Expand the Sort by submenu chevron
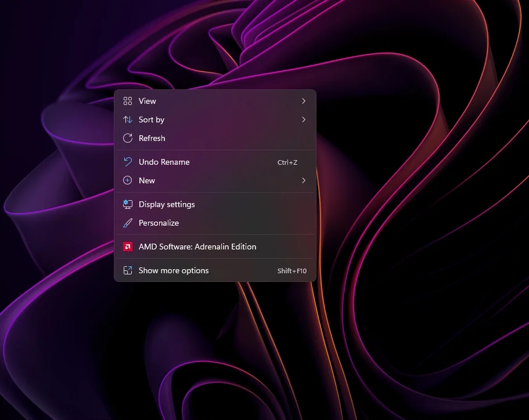The height and width of the screenshot is (420, 529). (x=304, y=120)
